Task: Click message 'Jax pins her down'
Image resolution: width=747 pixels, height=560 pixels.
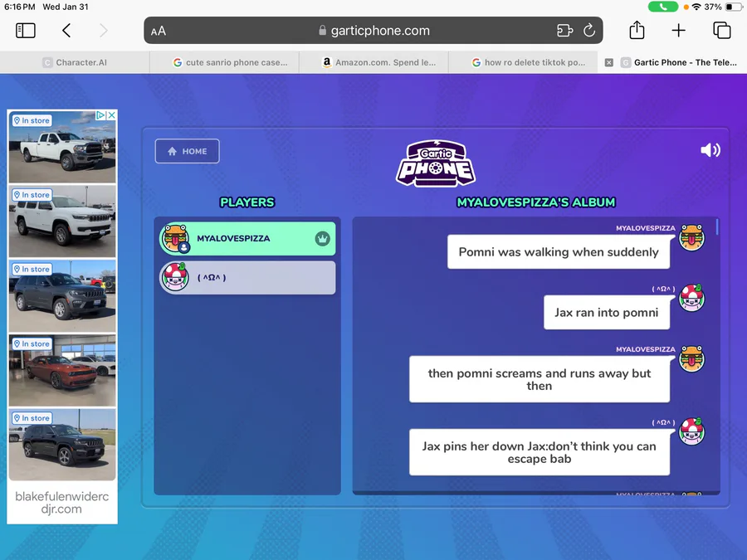Action: point(539,452)
